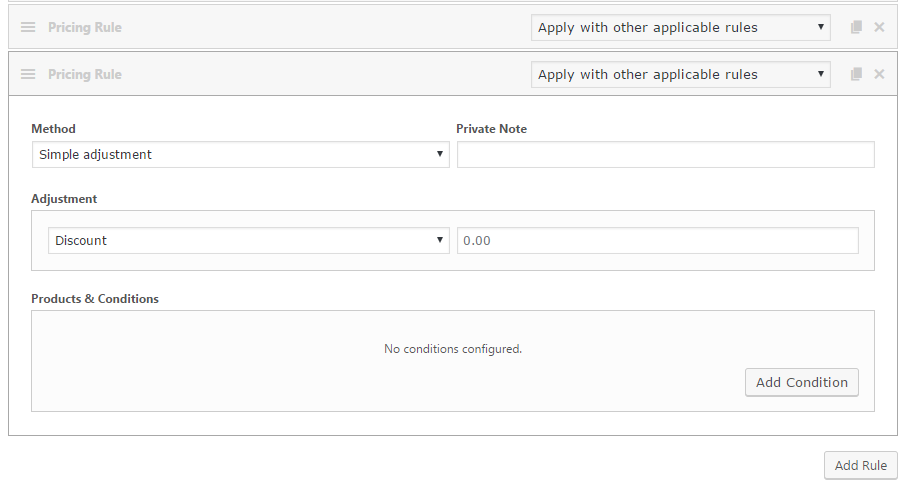Focus the 0.00 adjustment amount field
This screenshot has width=905, height=489.
coord(657,241)
